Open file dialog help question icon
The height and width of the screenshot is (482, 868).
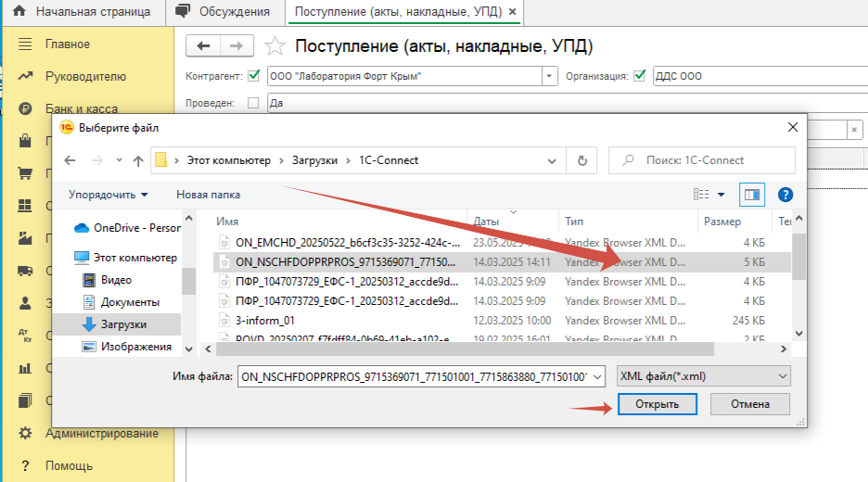click(x=785, y=195)
